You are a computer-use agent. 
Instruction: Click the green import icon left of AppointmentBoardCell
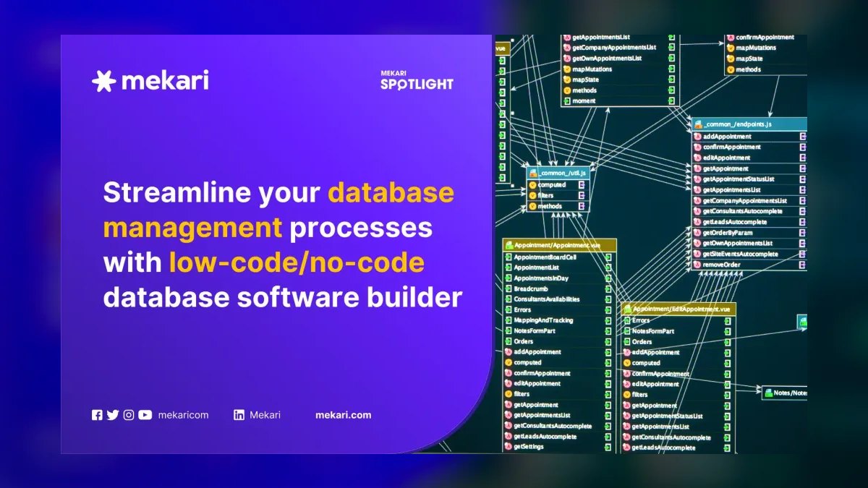tap(509, 257)
